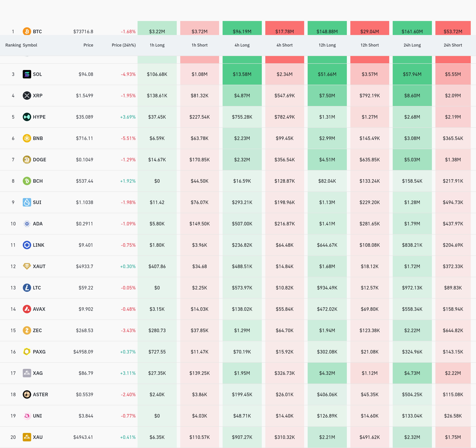The height and width of the screenshot is (448, 476).
Task: Sort by 1h Long column header
Action: pyautogui.click(x=157, y=45)
